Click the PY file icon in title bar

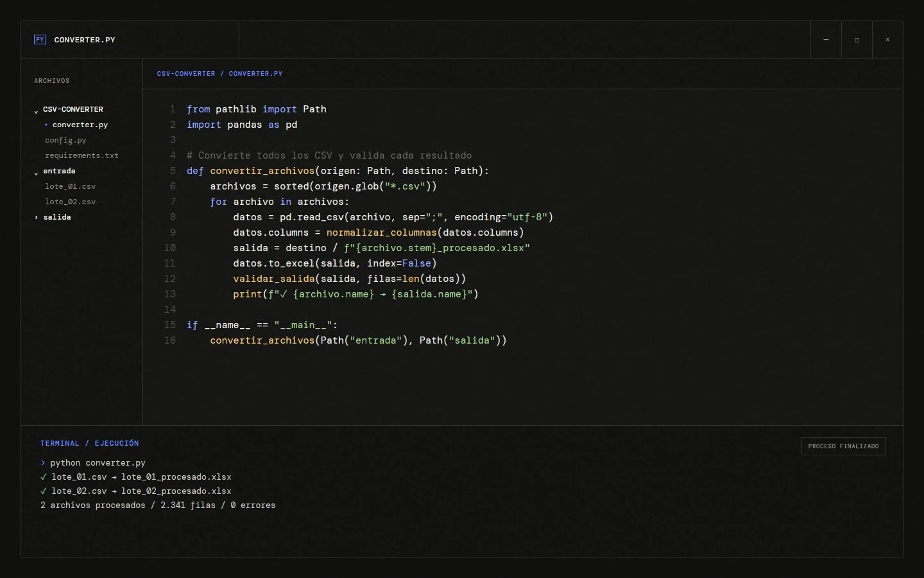(40, 40)
